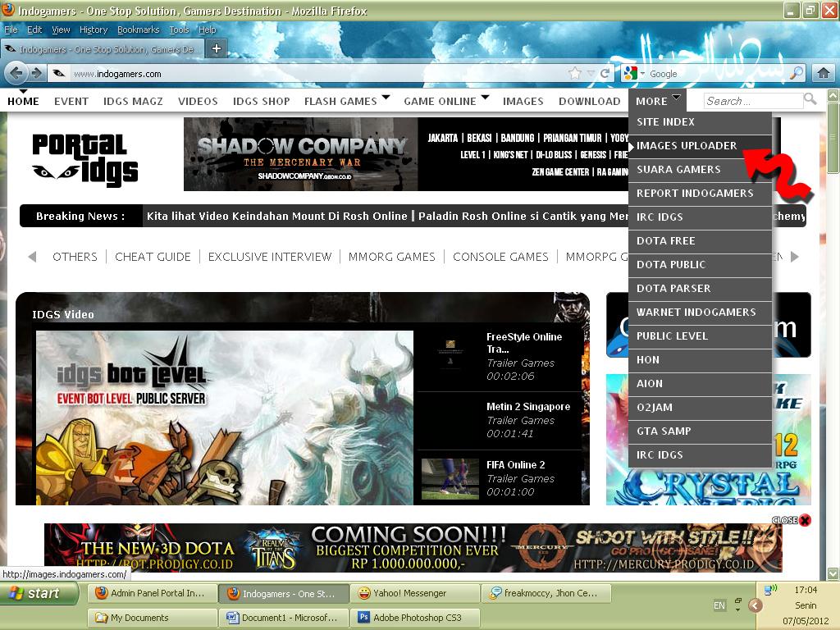Click the Portal IDGS logo
This screenshot has height=630, width=840.
click(84, 160)
